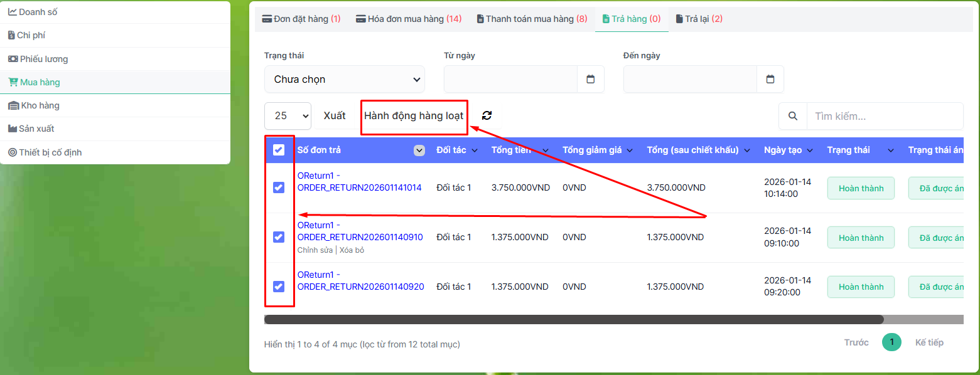Open the Trạng thái dropdown showing Chưa chọn
The image size is (980, 375).
(344, 80)
